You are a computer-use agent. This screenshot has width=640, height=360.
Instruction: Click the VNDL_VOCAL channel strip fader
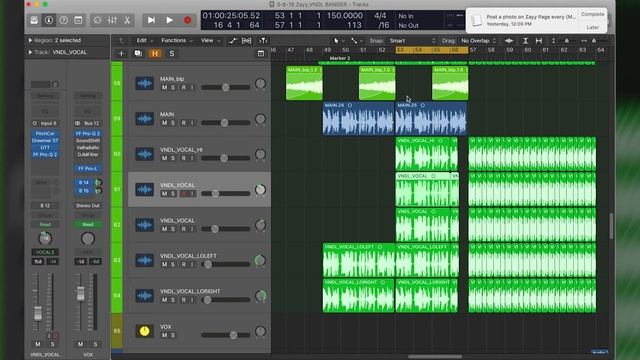[38, 313]
